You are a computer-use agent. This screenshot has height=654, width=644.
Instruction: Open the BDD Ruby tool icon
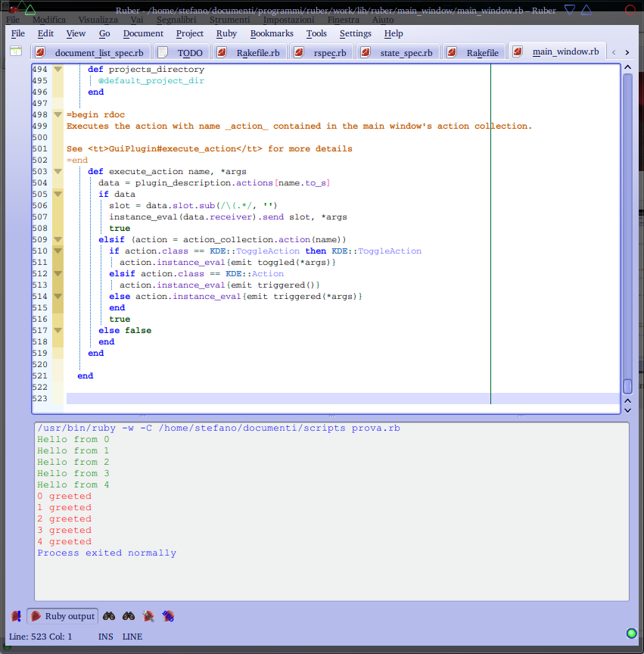pos(168,616)
